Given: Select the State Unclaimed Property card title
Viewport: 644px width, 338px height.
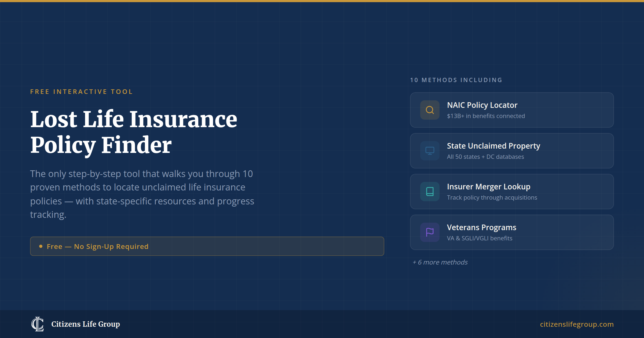Looking at the screenshot, I should tap(493, 146).
